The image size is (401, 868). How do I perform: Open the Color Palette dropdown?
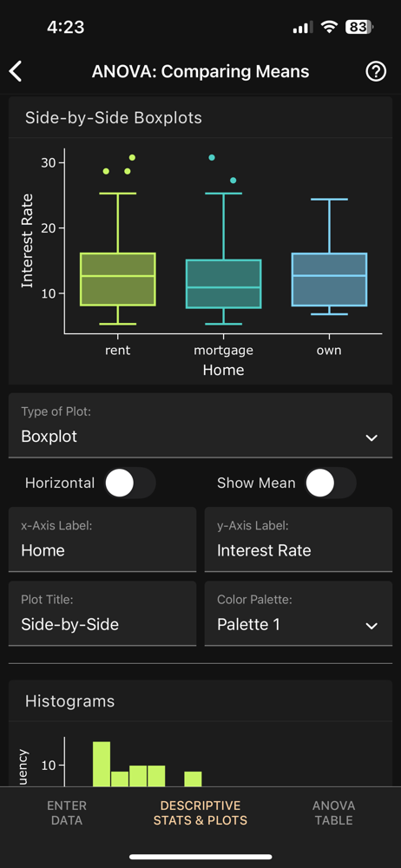tap(299, 614)
